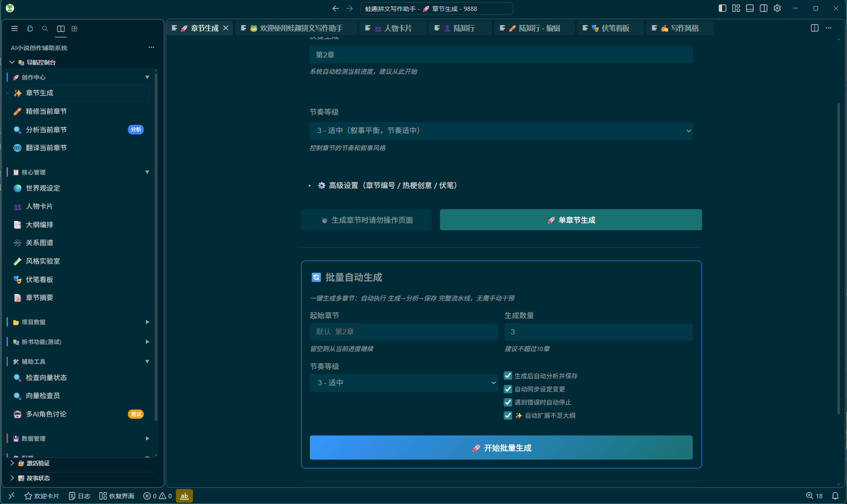Open the sidebar search icon
The image size is (847, 504).
pos(45,29)
